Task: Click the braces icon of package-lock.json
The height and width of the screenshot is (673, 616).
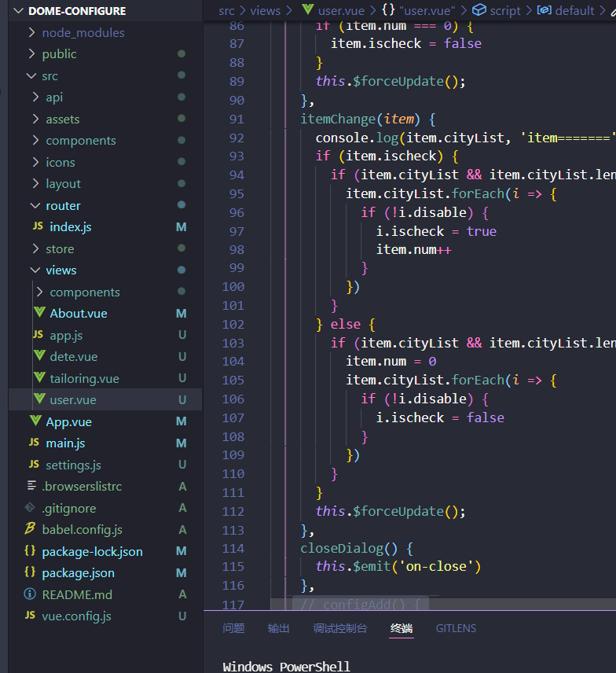Action: click(30, 550)
